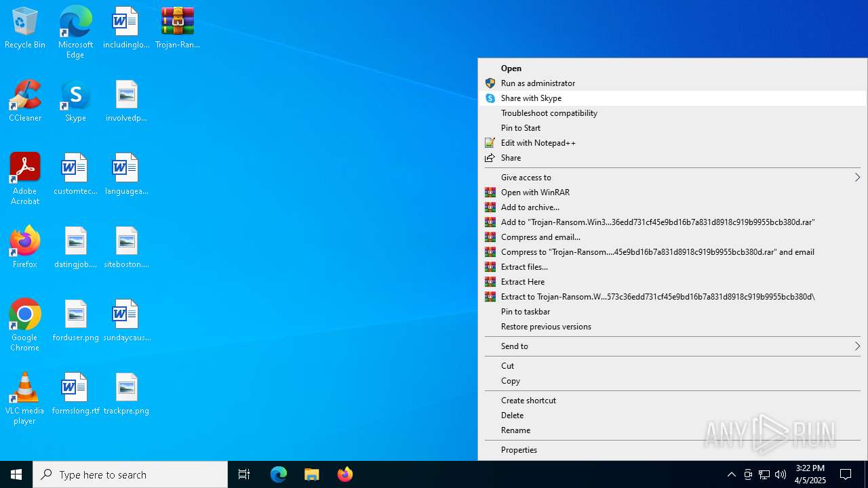The image size is (868, 488).
Task: Launch Edge from the taskbar
Action: (x=279, y=474)
